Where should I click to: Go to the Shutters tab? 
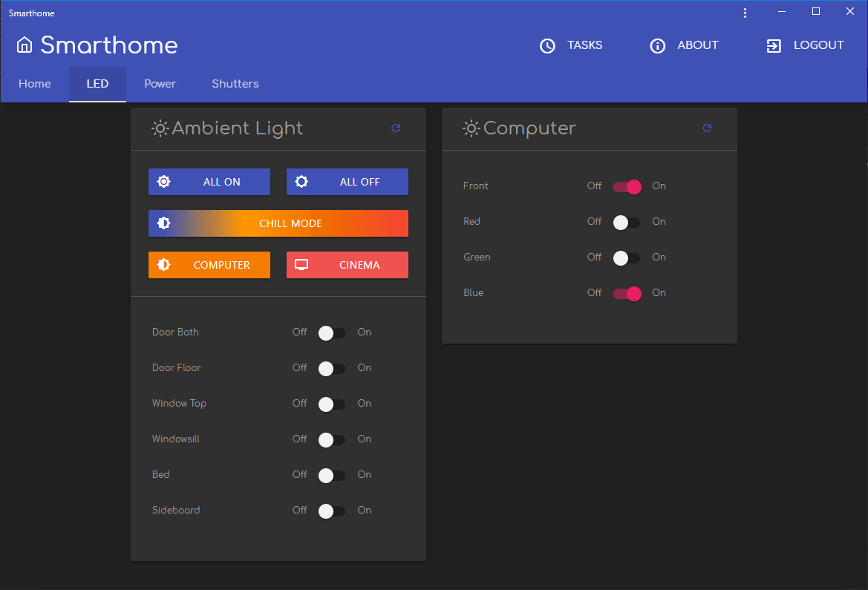(x=235, y=84)
